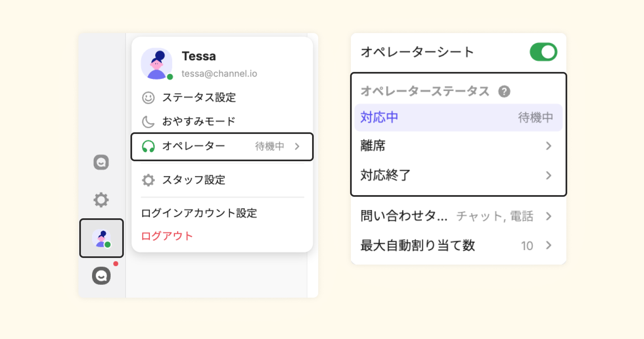
Task: Click the ログアウト link
Action: coord(167,236)
